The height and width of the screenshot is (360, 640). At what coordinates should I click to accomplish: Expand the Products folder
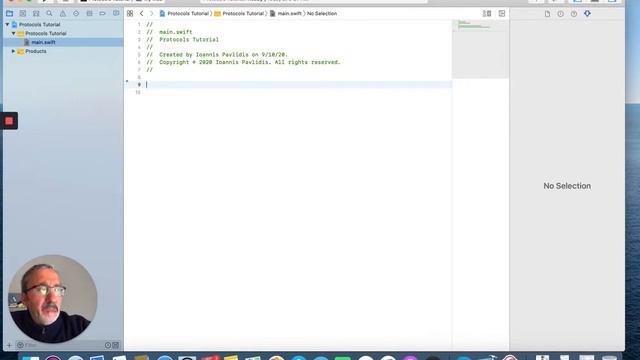pos(13,51)
